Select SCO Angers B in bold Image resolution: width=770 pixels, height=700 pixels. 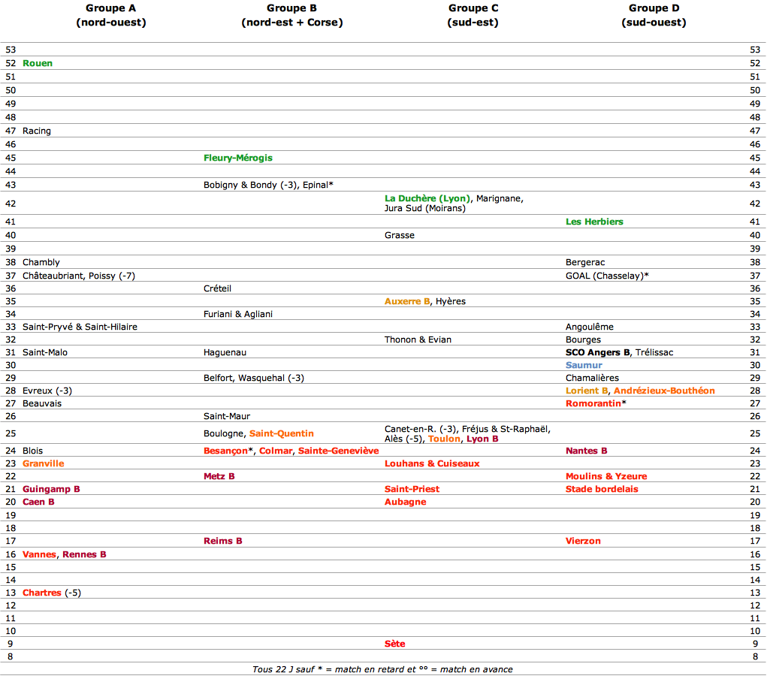coord(598,352)
